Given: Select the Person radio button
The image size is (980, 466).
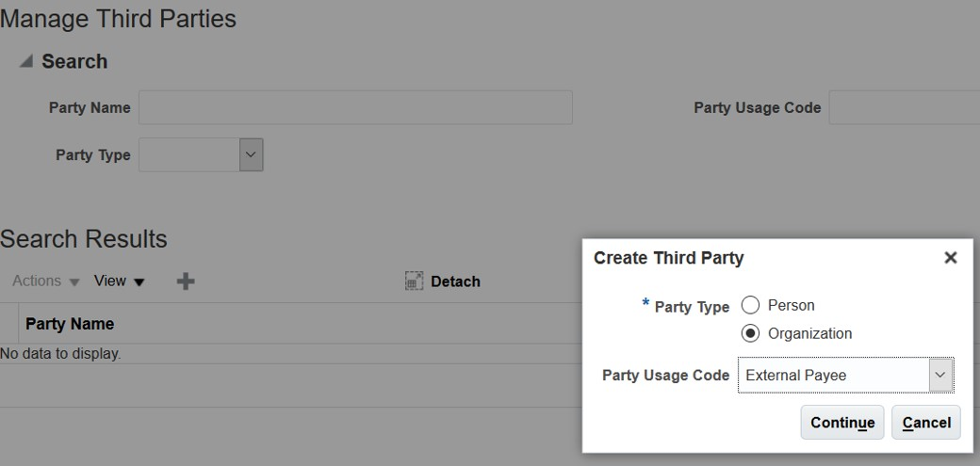Looking at the screenshot, I should pos(751,305).
